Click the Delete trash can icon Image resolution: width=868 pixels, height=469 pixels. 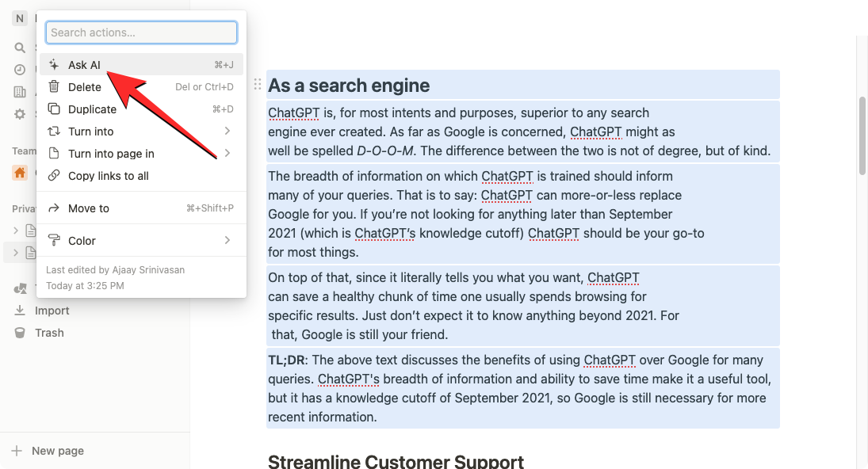coord(54,87)
